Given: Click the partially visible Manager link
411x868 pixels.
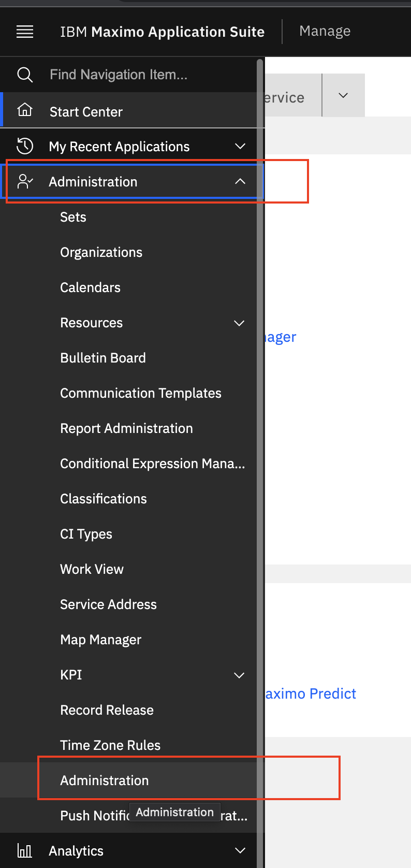Looking at the screenshot, I should [x=280, y=337].
